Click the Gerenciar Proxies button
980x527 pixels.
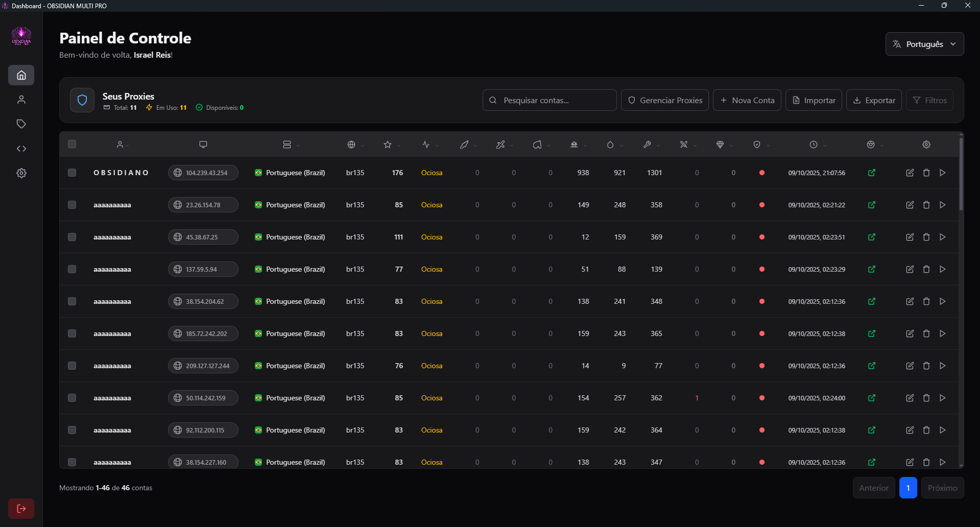point(664,100)
